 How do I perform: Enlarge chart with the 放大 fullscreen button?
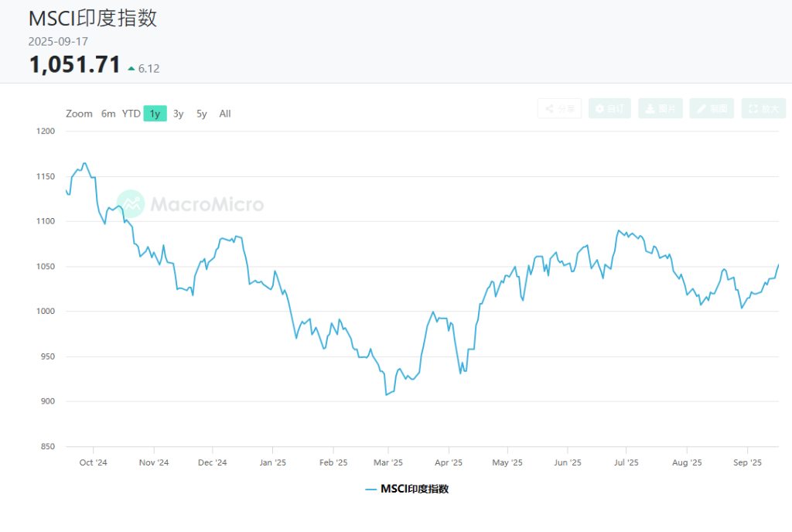tap(763, 109)
